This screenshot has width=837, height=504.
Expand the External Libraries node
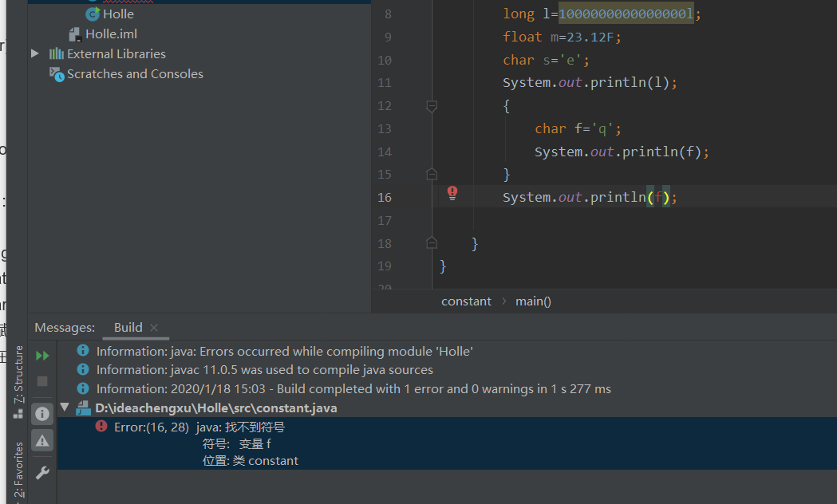point(34,53)
